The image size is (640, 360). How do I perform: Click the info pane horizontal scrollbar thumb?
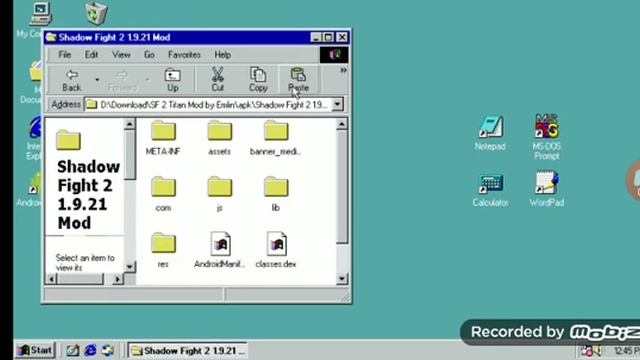tap(80, 279)
